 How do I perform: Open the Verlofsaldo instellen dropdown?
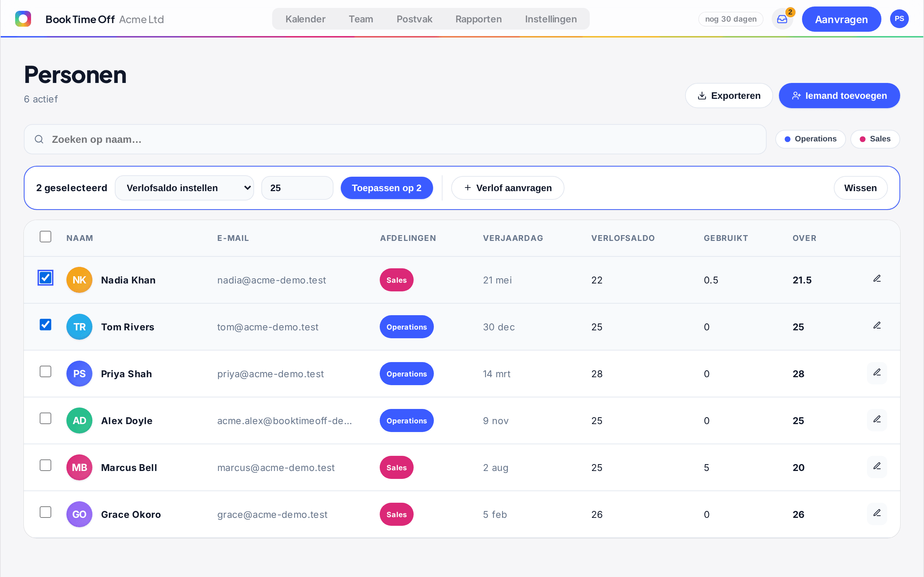click(x=184, y=188)
